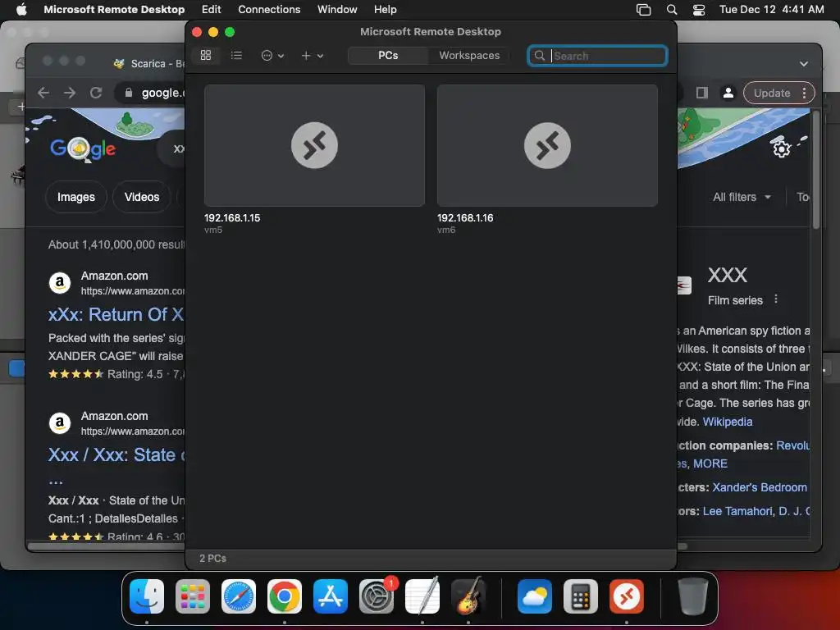Select the 192.168.1.15 PC thumbnail
Viewport: 840px width, 630px height.
tap(314, 145)
